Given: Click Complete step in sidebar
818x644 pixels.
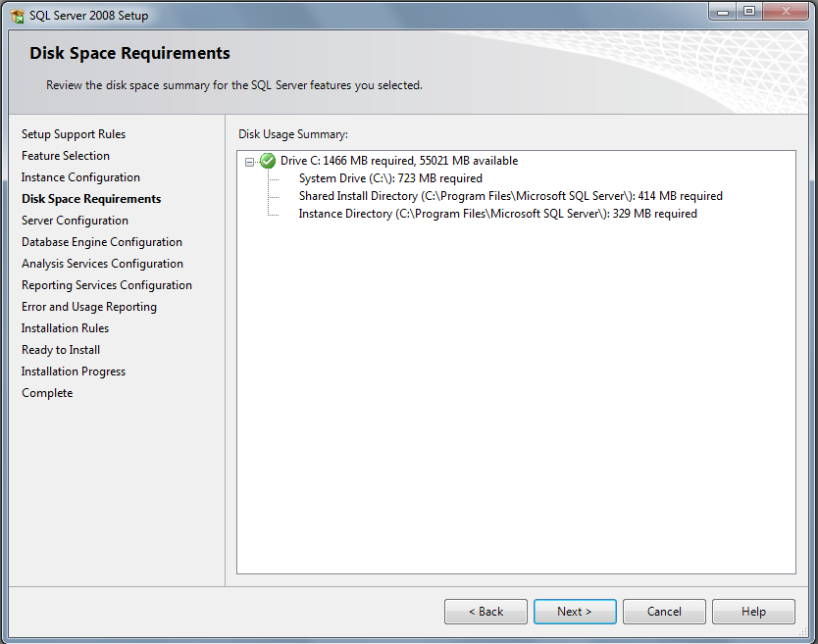Looking at the screenshot, I should click(x=47, y=393).
